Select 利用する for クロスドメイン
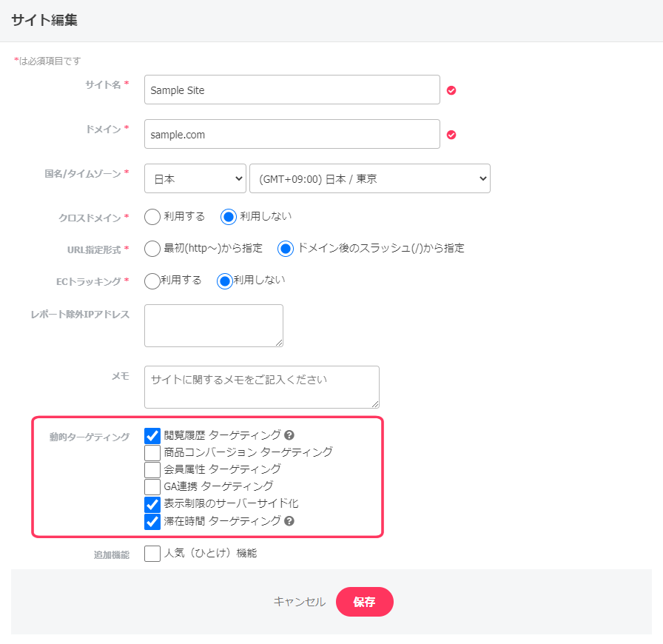This screenshot has height=644, width=663. click(x=152, y=217)
